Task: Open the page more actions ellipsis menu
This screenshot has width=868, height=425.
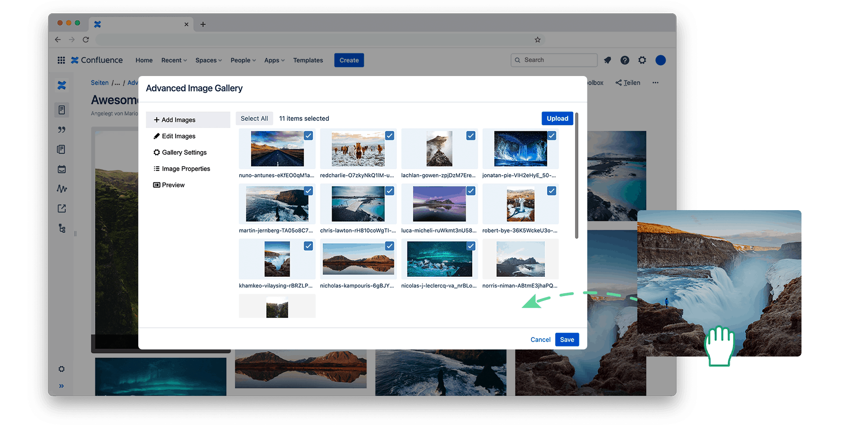Action: point(655,83)
